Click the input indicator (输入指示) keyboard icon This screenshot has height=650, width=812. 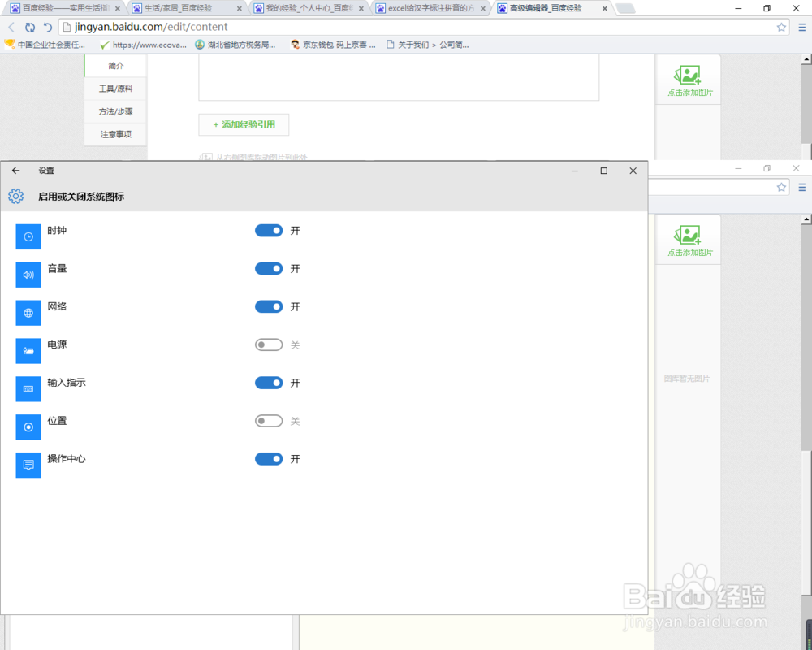coord(28,388)
